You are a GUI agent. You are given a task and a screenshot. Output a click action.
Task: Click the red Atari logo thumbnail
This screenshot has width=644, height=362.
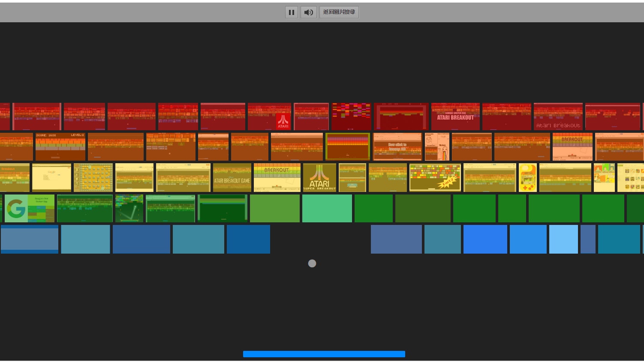pyautogui.click(x=269, y=117)
